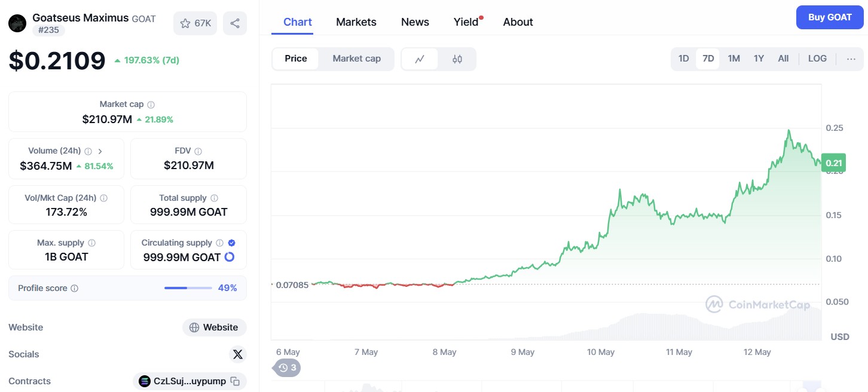Image resolution: width=868 pixels, height=392 pixels.
Task: Expand Volume (24h) details via the chevron
Action: click(100, 151)
